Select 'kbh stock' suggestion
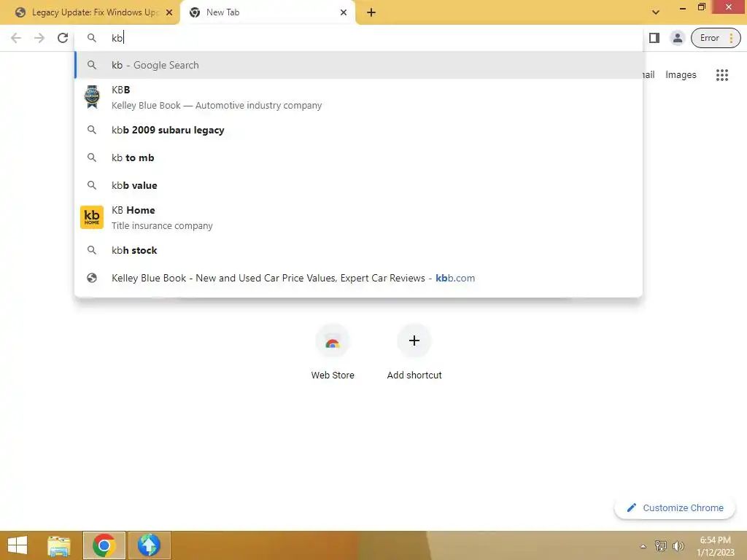This screenshot has height=560, width=747. [358, 251]
